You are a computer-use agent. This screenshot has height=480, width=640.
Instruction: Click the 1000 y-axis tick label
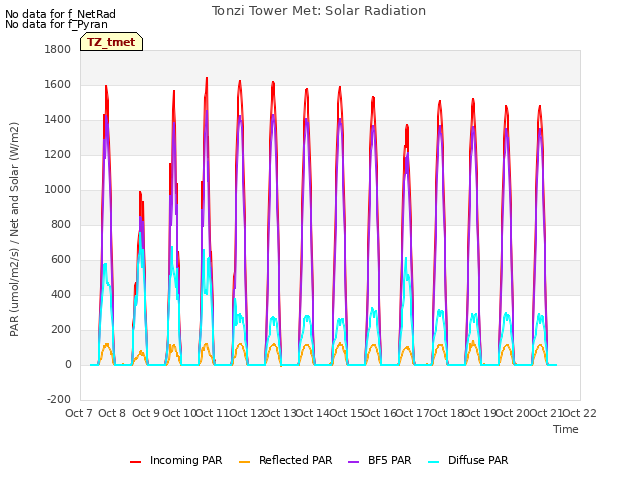pyautogui.click(x=58, y=189)
